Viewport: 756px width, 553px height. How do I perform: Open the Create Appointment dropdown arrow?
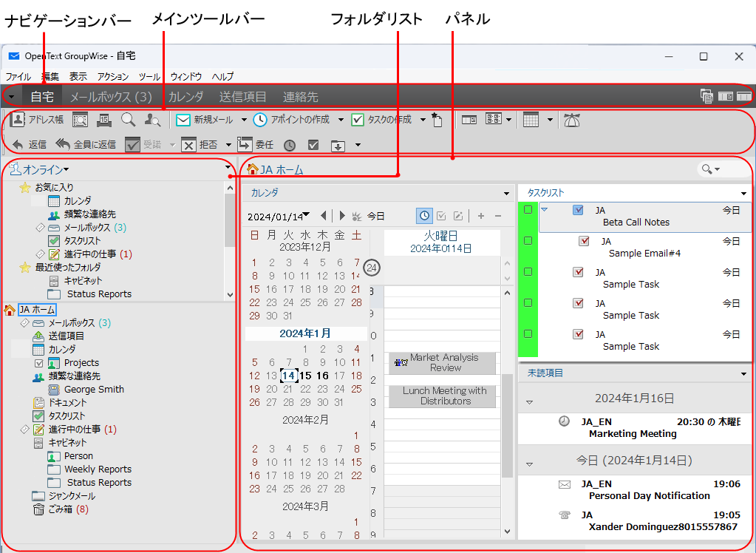pyautogui.click(x=341, y=121)
